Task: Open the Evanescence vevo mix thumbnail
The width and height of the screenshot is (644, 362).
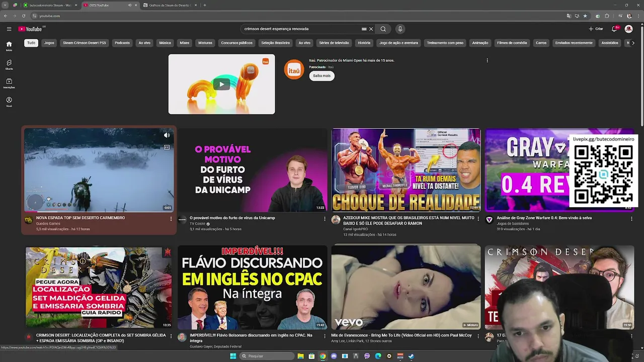Action: pyautogui.click(x=406, y=287)
